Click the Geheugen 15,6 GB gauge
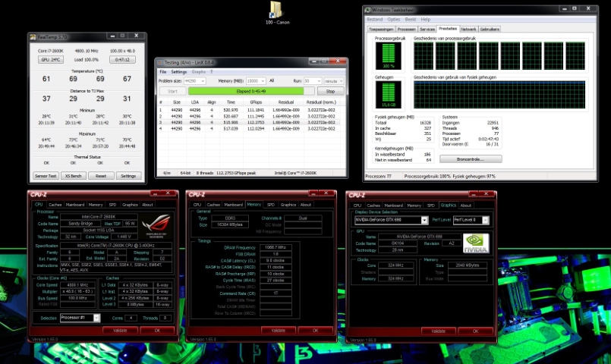Screen dimensions: 611x364 tap(388, 95)
